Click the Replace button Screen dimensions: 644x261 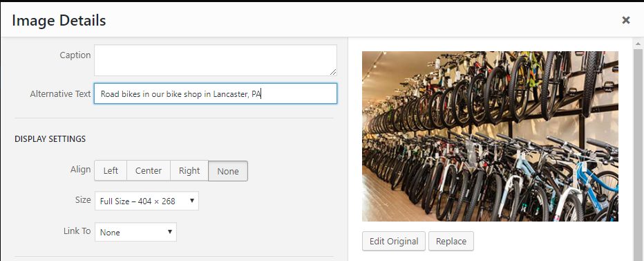pyautogui.click(x=451, y=241)
